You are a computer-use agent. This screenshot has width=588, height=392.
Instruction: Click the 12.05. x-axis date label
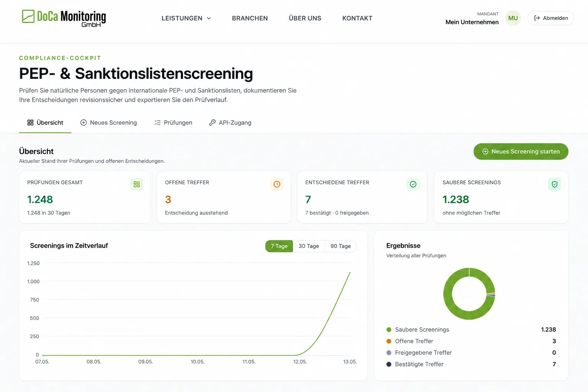coord(300,362)
